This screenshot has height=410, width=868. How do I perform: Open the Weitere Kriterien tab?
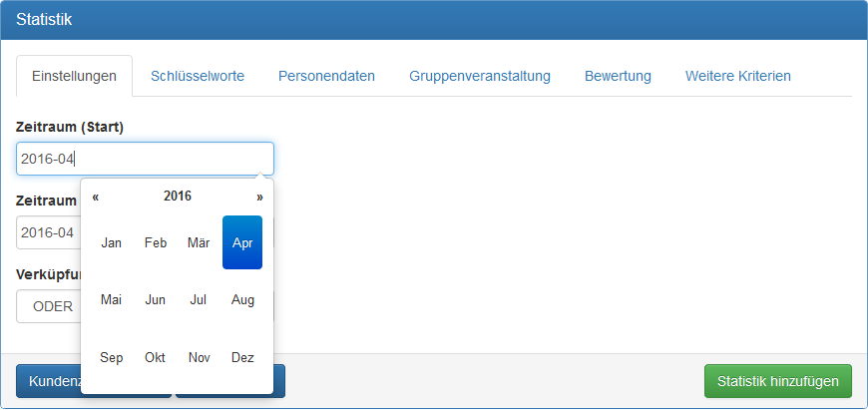pos(738,76)
